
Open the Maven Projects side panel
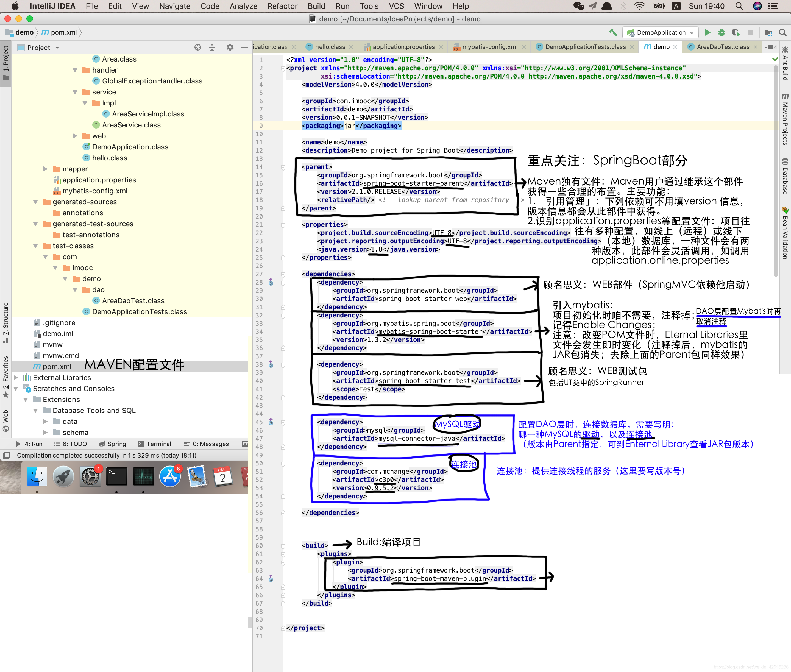(x=785, y=119)
